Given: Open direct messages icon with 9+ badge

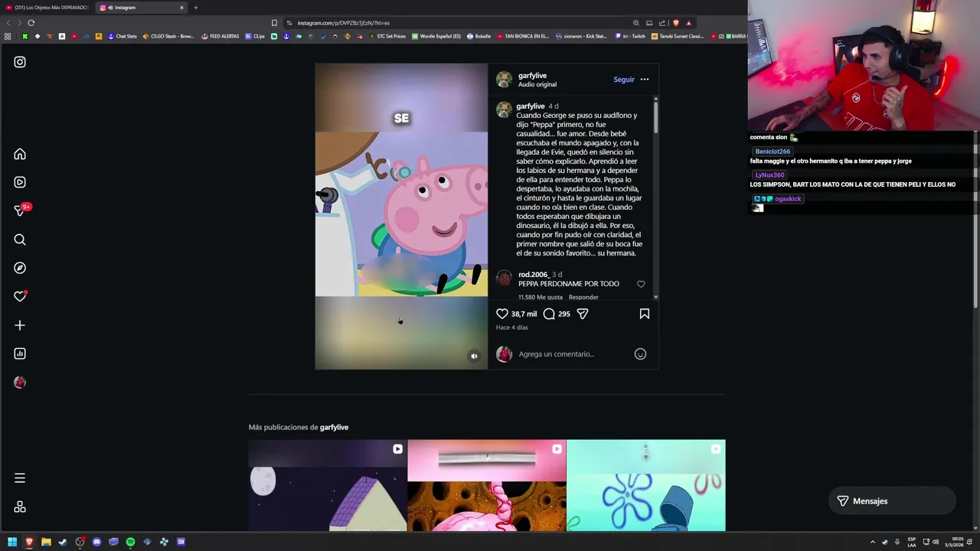Looking at the screenshot, I should click(x=21, y=210).
